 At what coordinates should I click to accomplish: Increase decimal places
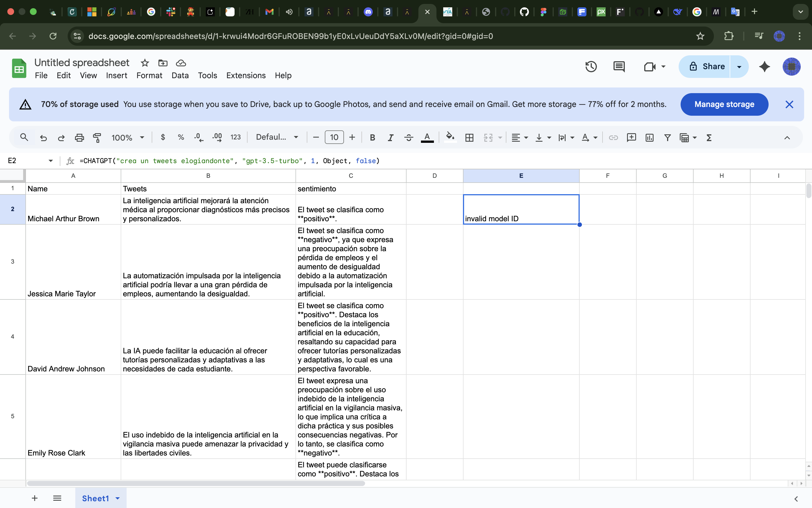click(217, 137)
